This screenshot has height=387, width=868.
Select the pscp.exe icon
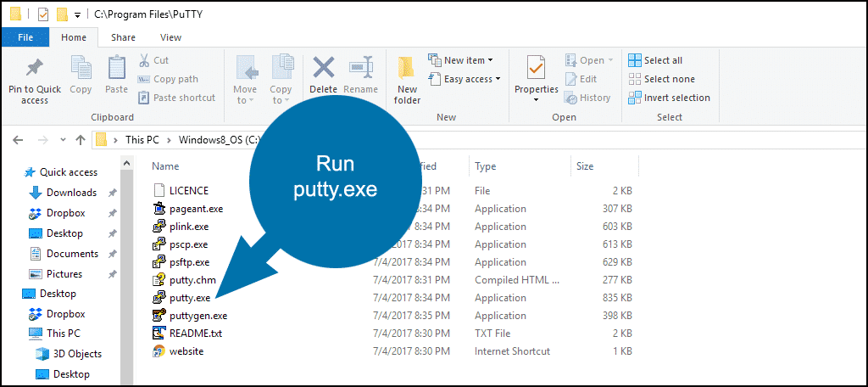159,244
